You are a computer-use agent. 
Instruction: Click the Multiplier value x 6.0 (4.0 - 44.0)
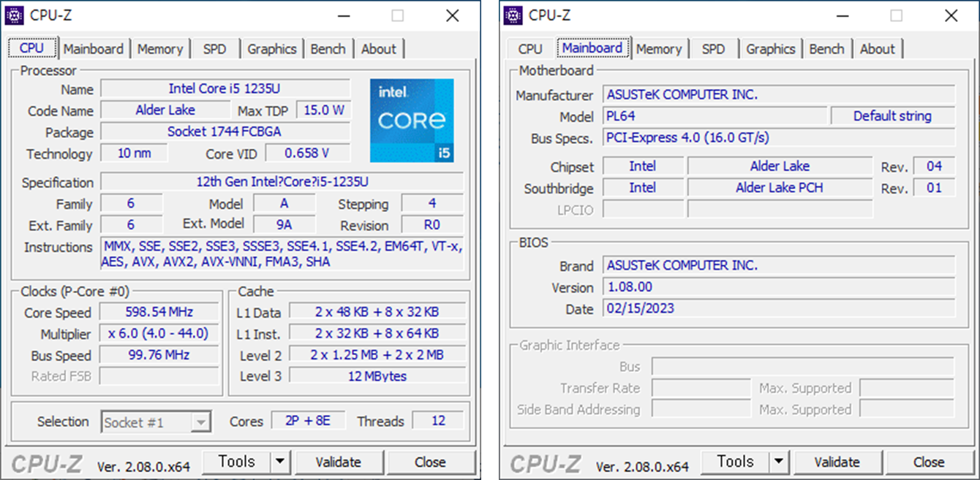click(x=159, y=334)
